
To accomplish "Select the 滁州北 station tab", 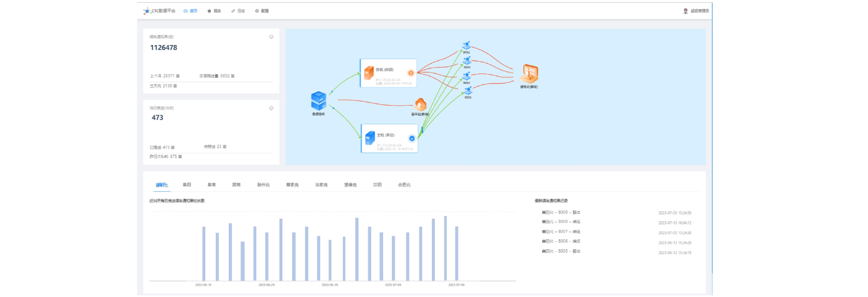I will (x=263, y=185).
